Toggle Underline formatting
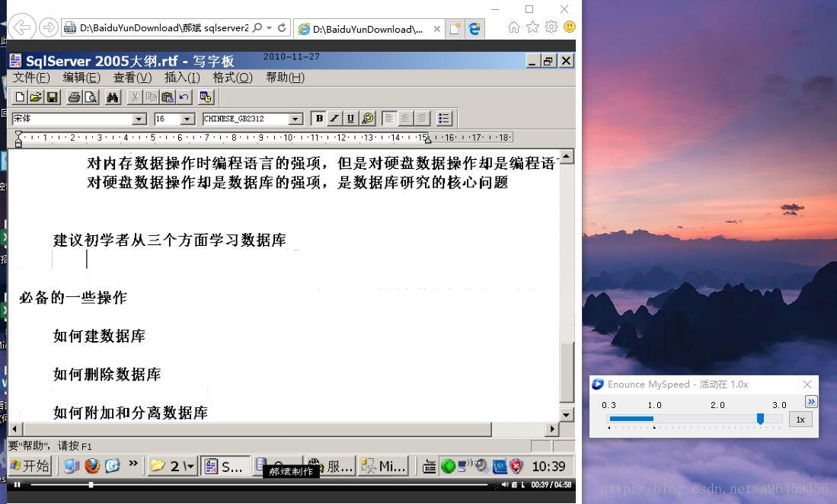This screenshot has width=837, height=504. [350, 119]
